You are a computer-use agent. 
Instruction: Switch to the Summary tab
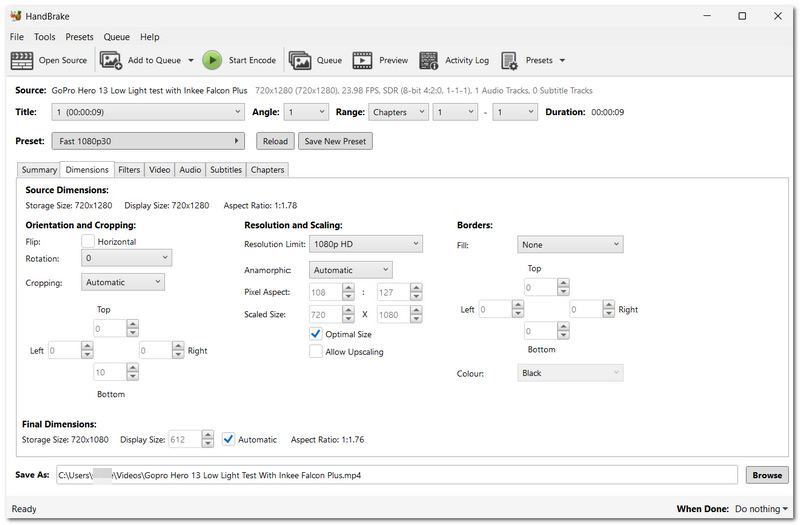click(39, 170)
